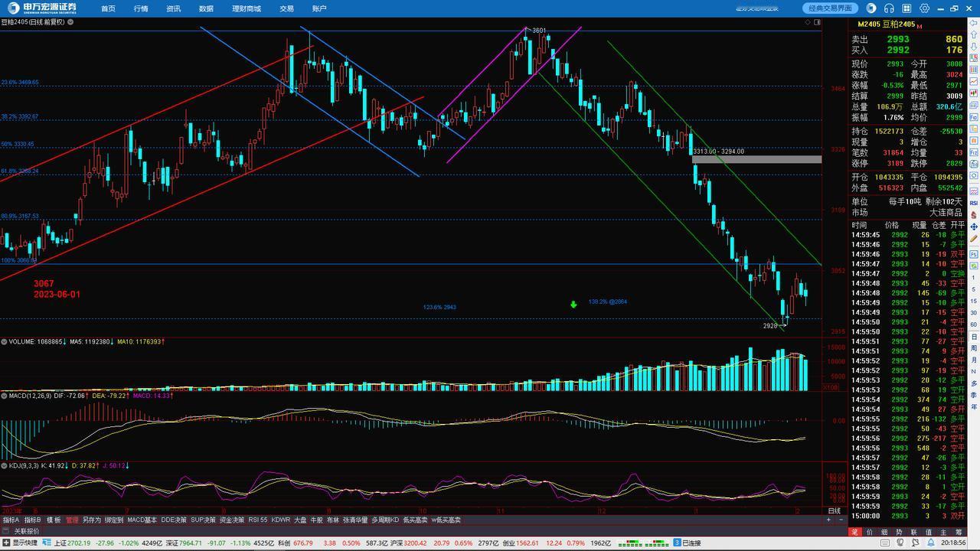Open the 资讯 news menu

point(174,8)
